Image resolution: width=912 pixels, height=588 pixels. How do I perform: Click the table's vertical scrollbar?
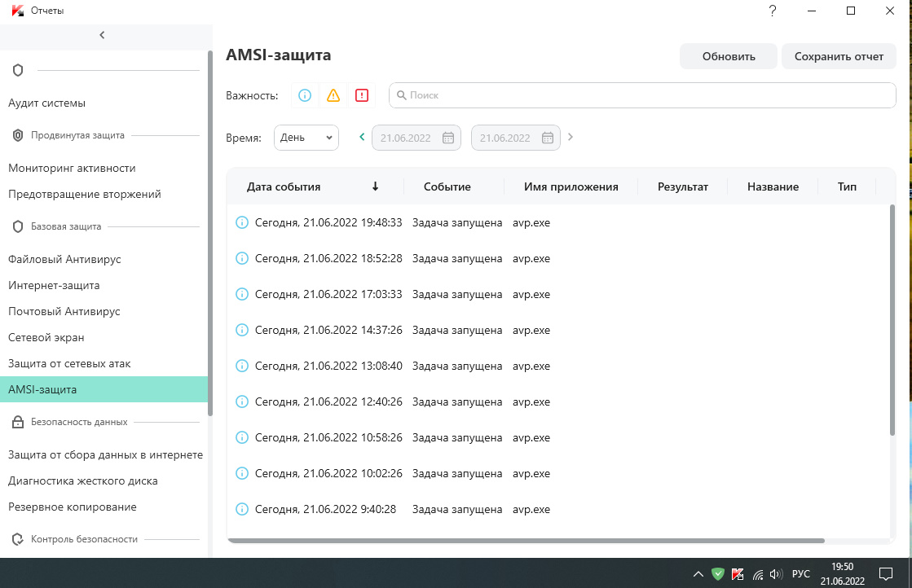pyautogui.click(x=892, y=320)
